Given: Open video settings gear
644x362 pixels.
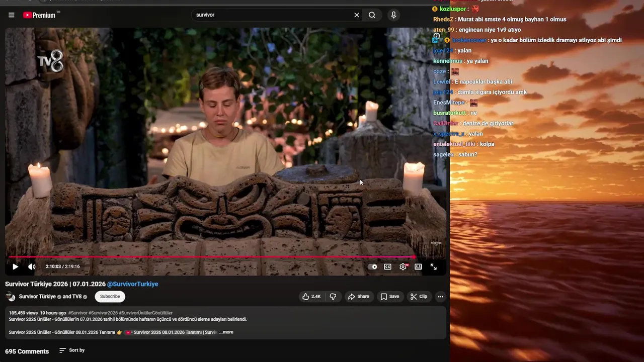Looking at the screenshot, I should [403, 267].
